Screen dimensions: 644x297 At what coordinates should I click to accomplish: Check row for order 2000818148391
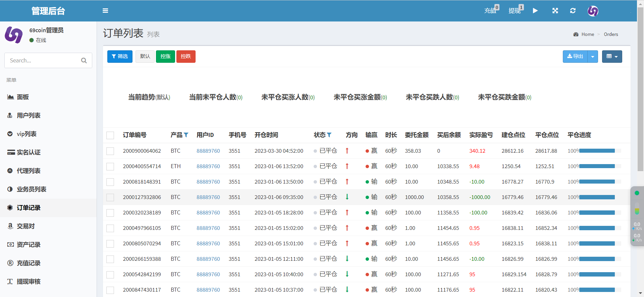(110, 182)
